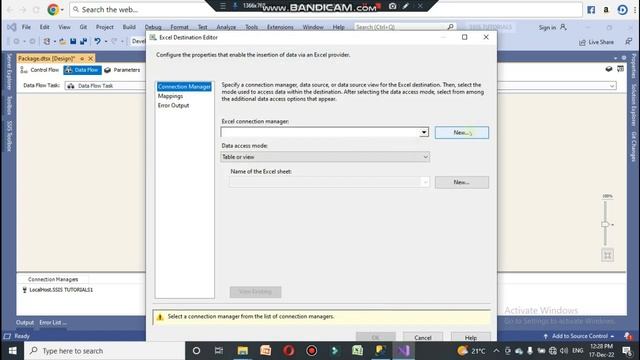The height and width of the screenshot is (360, 640).
Task: Show hidden system tray icons chevron
Action: coord(496,351)
